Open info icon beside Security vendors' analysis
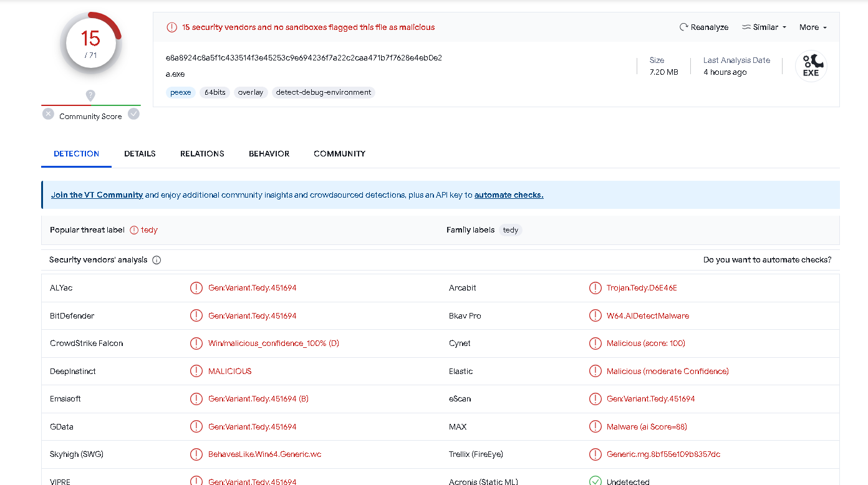 tap(157, 260)
